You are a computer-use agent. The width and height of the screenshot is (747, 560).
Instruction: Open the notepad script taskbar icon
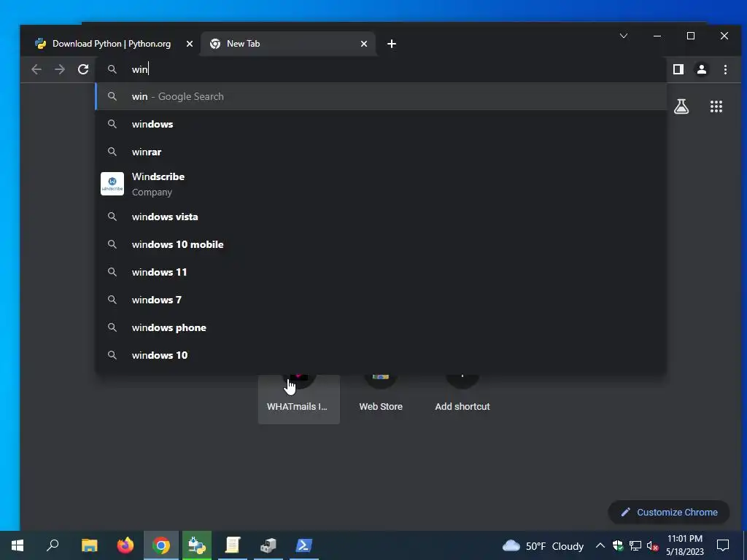tap(233, 545)
